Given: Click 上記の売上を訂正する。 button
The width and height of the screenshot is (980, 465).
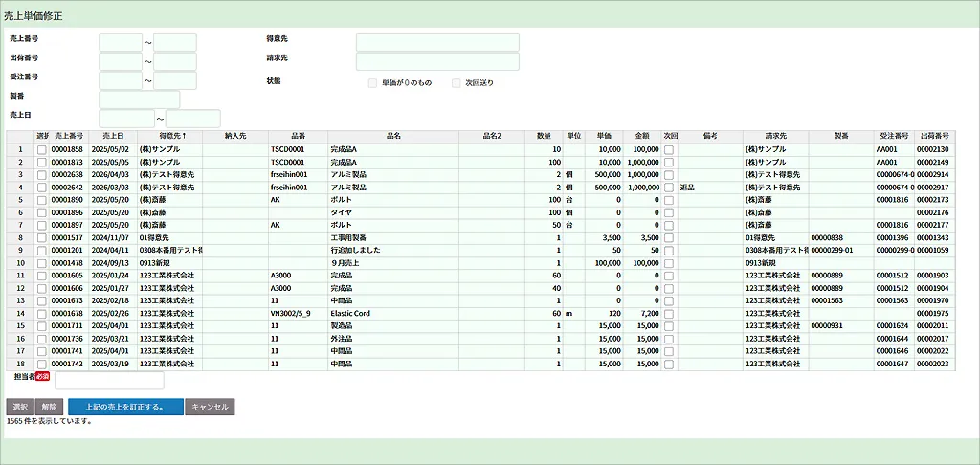Looking at the screenshot, I should click(125, 407).
